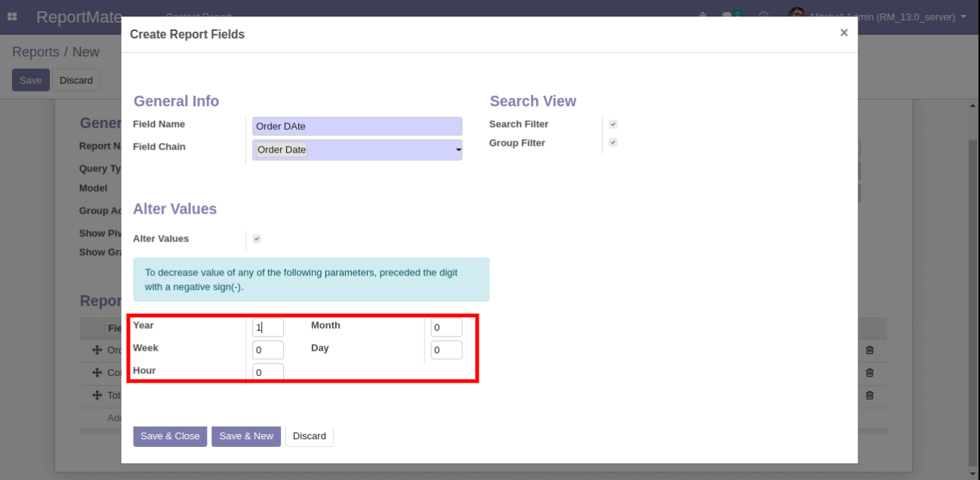Delete the first report field row

coord(869,350)
